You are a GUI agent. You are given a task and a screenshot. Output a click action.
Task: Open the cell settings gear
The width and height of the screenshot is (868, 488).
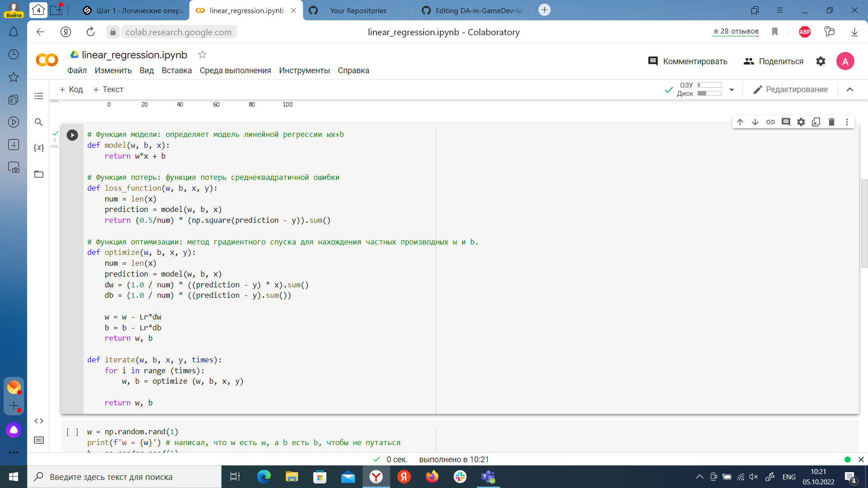coord(801,122)
